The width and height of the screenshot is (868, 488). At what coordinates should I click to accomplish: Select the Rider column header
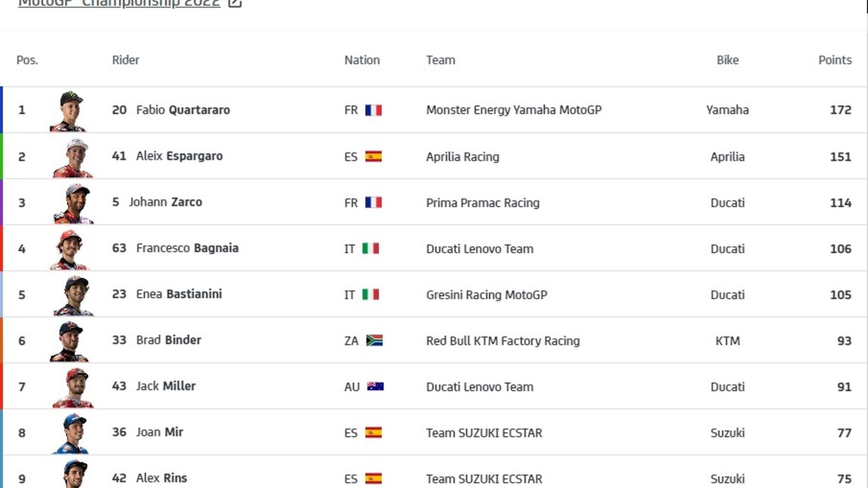tap(125, 60)
